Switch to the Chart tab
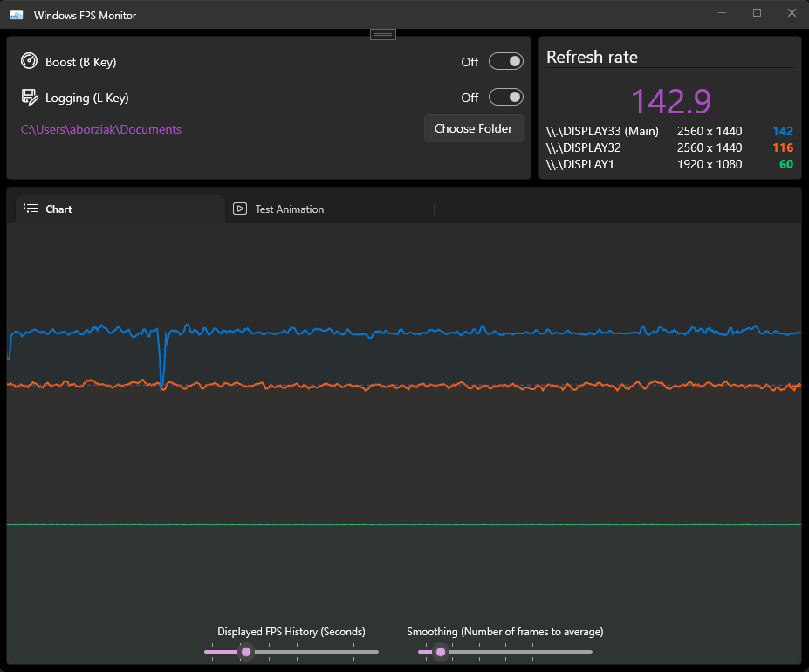Image resolution: width=809 pixels, height=672 pixels. 120,209
